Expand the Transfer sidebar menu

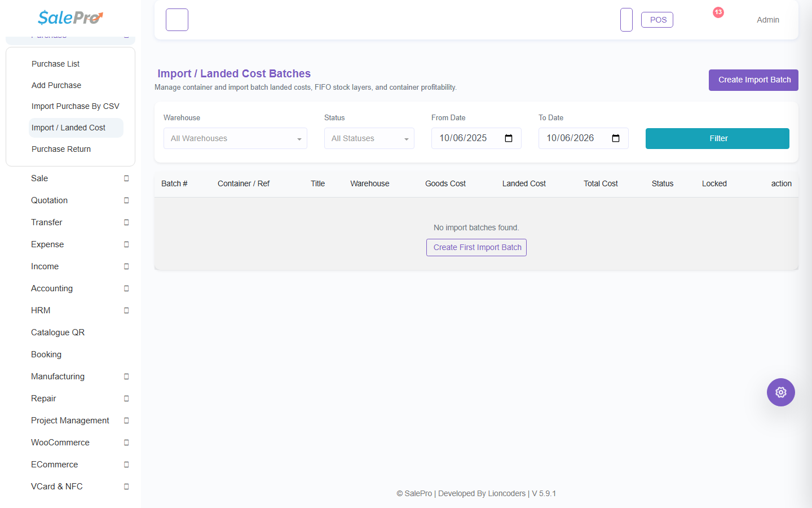(x=70, y=222)
